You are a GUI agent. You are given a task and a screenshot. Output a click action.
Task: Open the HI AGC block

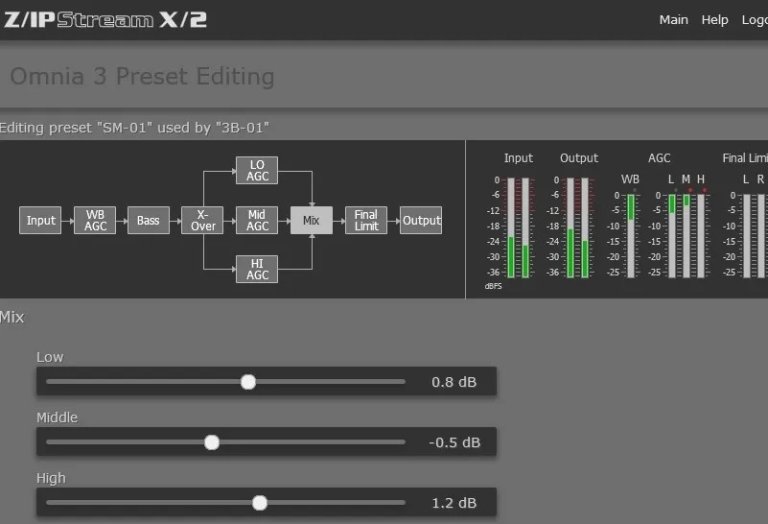click(x=257, y=269)
